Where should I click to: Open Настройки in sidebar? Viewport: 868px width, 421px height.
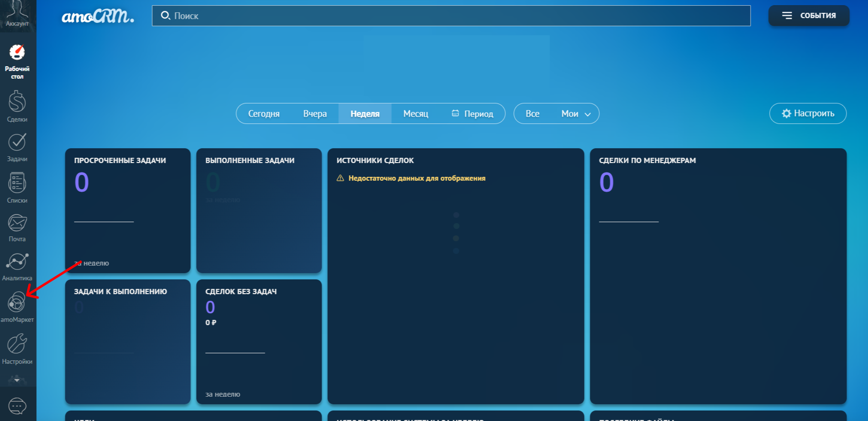coord(17,349)
